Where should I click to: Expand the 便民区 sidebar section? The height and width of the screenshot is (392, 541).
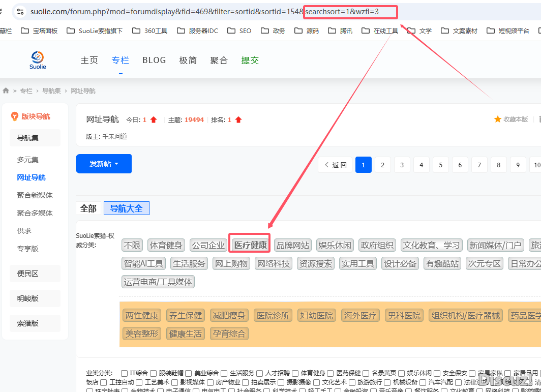pyautogui.click(x=35, y=274)
